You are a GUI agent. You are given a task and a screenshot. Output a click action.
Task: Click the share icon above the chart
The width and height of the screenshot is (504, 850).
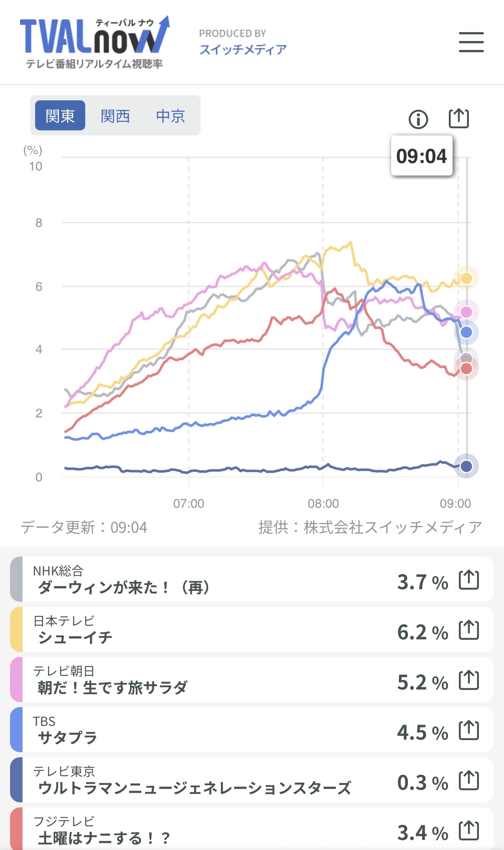click(x=458, y=119)
